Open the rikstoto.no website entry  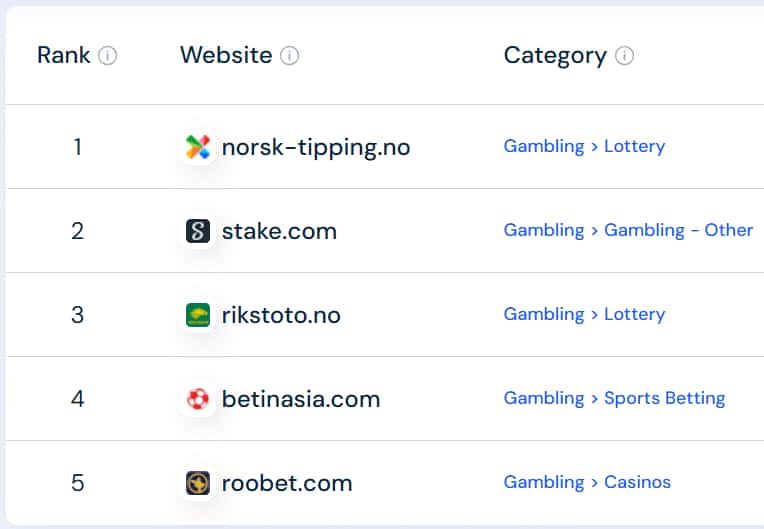(281, 316)
